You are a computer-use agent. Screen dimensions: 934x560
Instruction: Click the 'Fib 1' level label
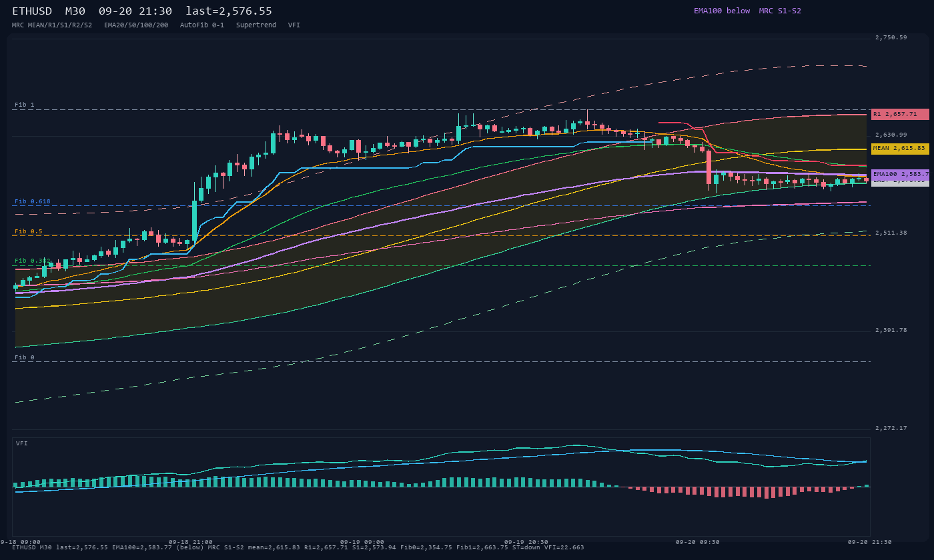click(24, 105)
